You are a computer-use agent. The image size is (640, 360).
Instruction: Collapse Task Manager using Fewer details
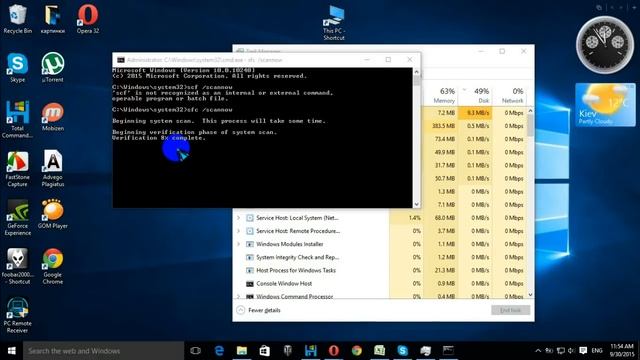point(259,310)
